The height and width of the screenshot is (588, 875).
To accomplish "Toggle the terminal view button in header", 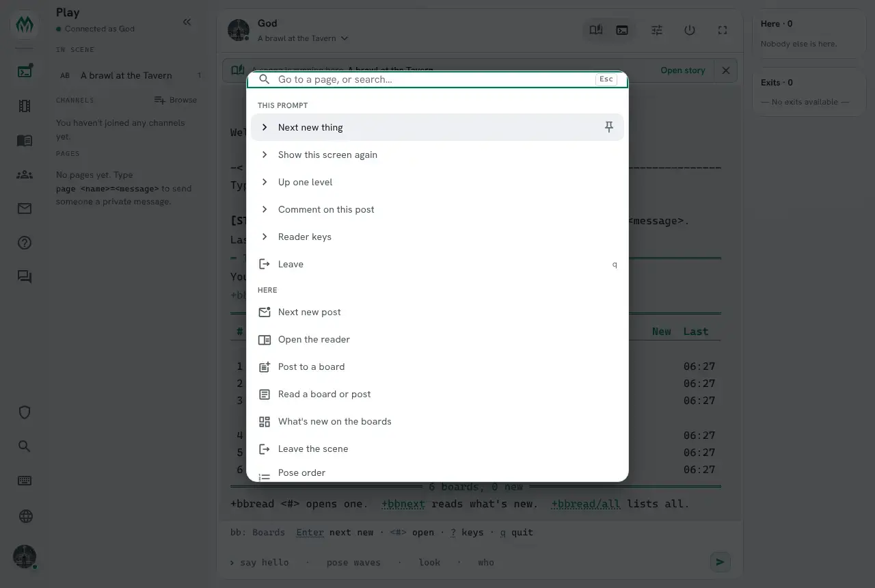I will pos(622,30).
